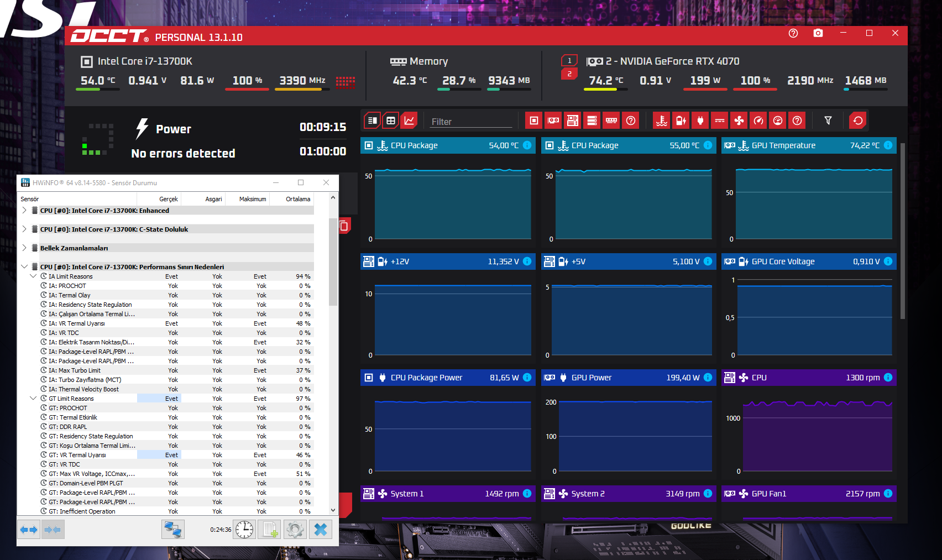Collapse GT Limit Reasons tree node
Viewport: 942px width, 560px height.
(33, 399)
